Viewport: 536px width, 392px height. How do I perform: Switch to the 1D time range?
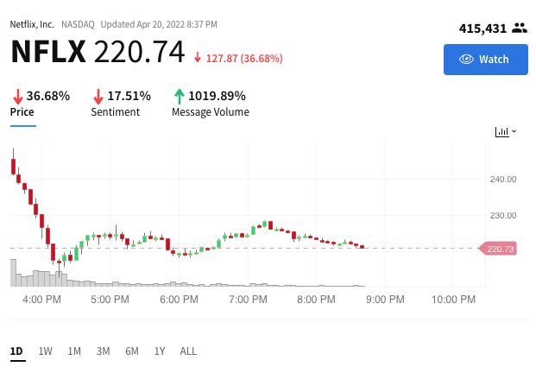pos(16,351)
